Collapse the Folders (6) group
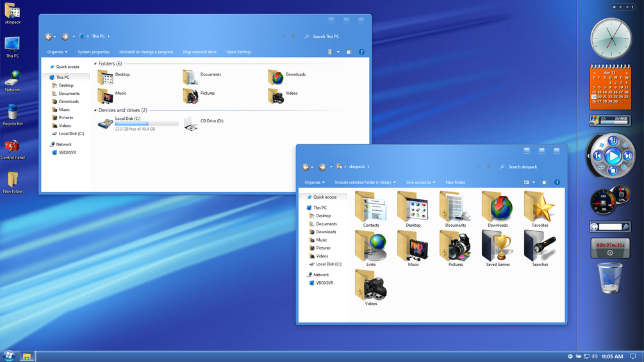 click(x=95, y=63)
